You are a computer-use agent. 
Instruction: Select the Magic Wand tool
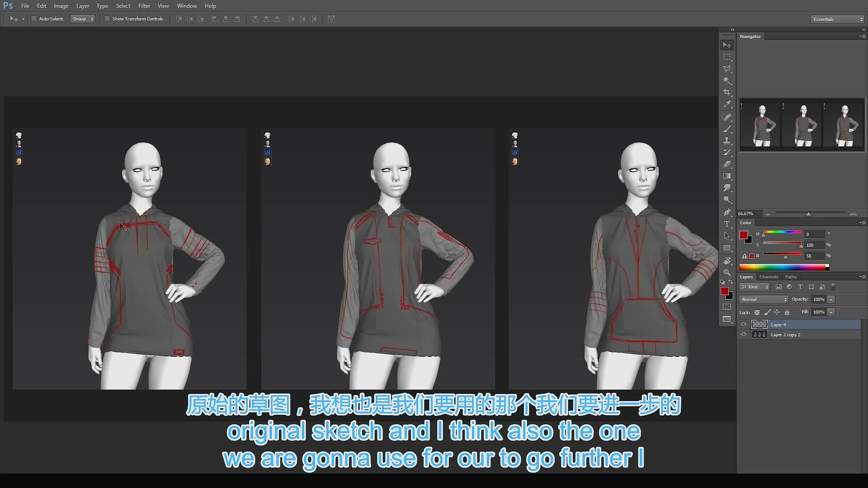pos(727,80)
